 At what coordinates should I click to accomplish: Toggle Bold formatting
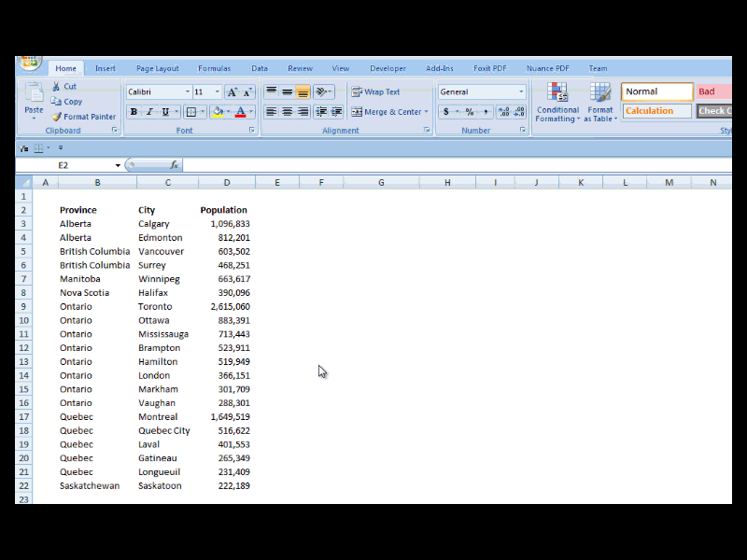pyautogui.click(x=134, y=111)
